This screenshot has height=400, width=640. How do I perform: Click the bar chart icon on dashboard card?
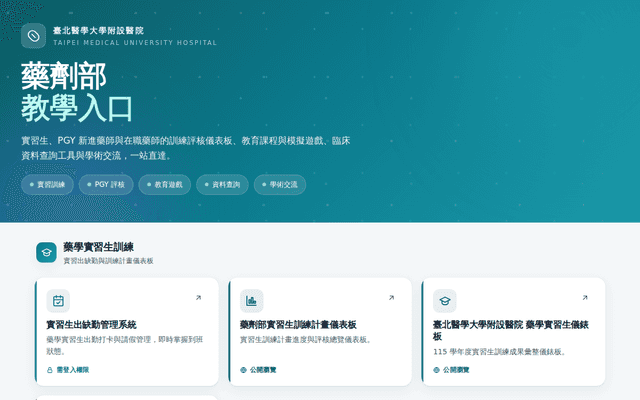coord(251,301)
